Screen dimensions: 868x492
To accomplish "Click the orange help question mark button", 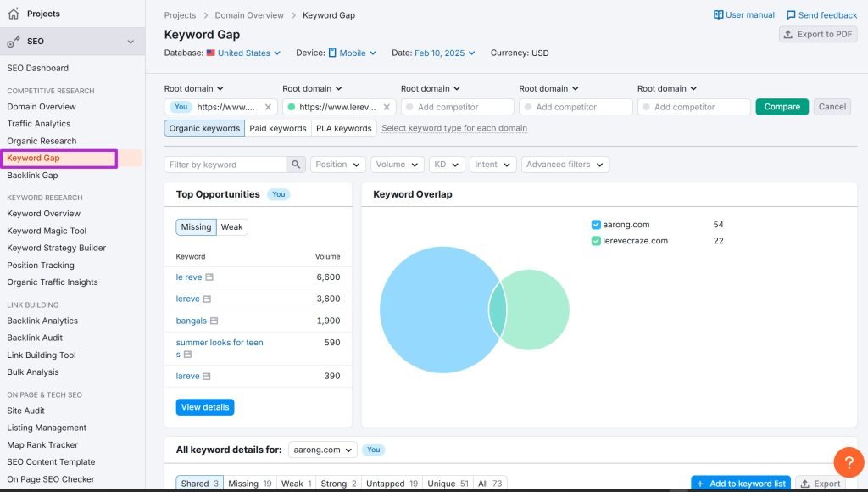I will pos(849,461).
